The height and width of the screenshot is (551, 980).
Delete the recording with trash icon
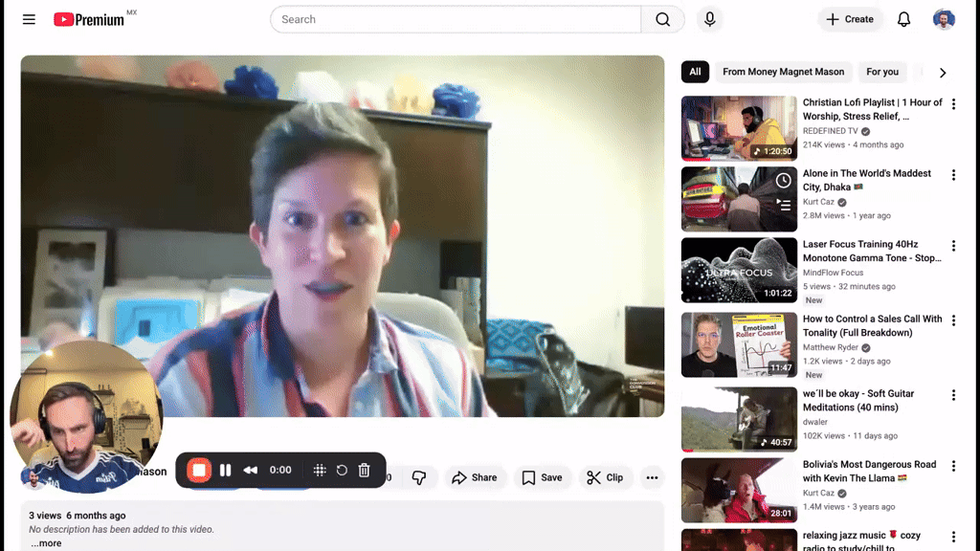(x=365, y=470)
